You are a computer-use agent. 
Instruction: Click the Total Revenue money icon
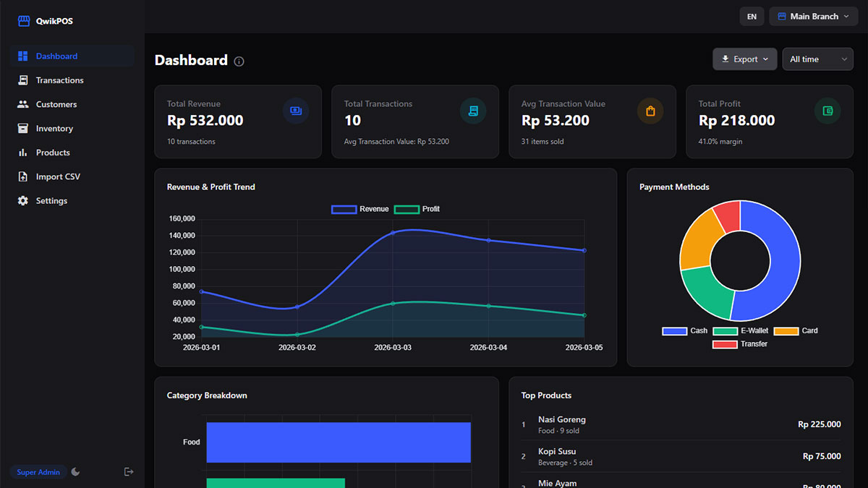click(x=296, y=111)
